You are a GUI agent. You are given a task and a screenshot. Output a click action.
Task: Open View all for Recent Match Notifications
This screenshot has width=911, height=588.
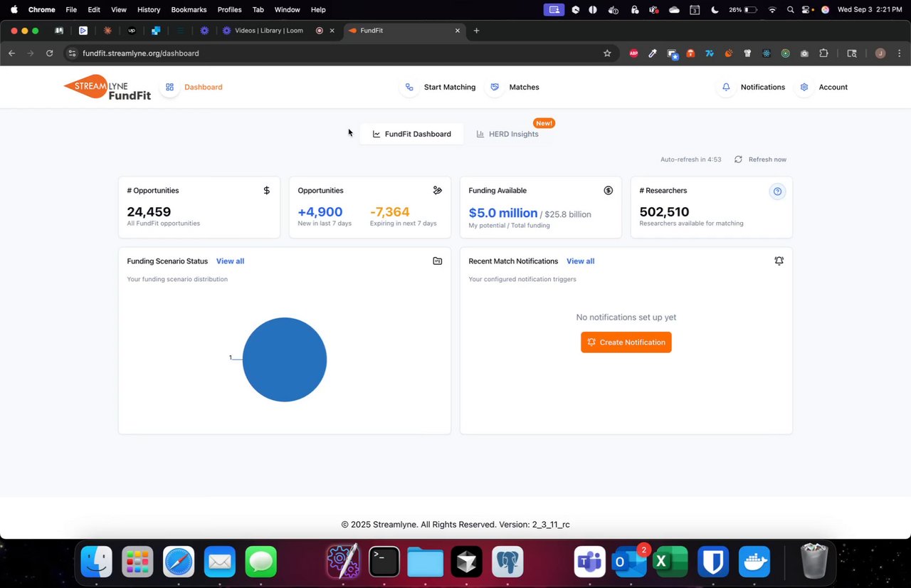pyautogui.click(x=580, y=261)
